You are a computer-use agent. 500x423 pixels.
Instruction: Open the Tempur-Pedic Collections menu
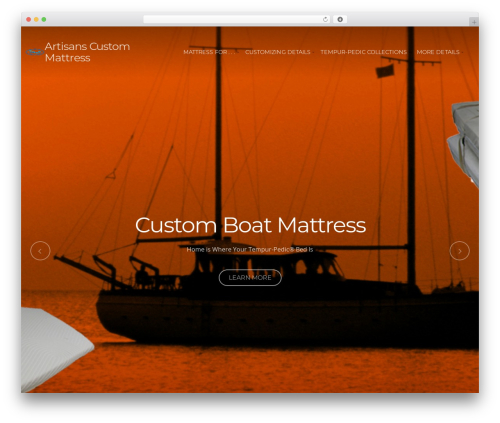pos(363,52)
